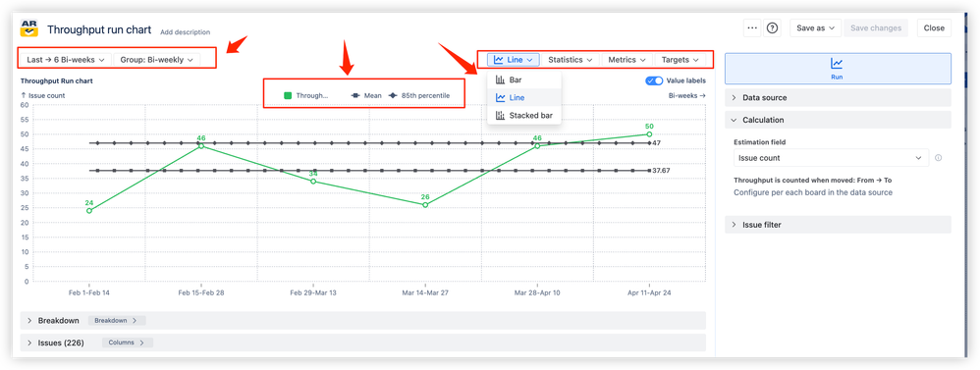Open the Group: Bi-weekly dropdown
The width and height of the screenshot is (980, 370).
tap(157, 60)
